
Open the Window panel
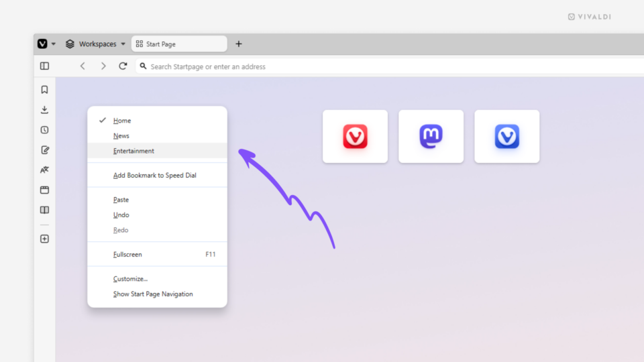pos(45,190)
